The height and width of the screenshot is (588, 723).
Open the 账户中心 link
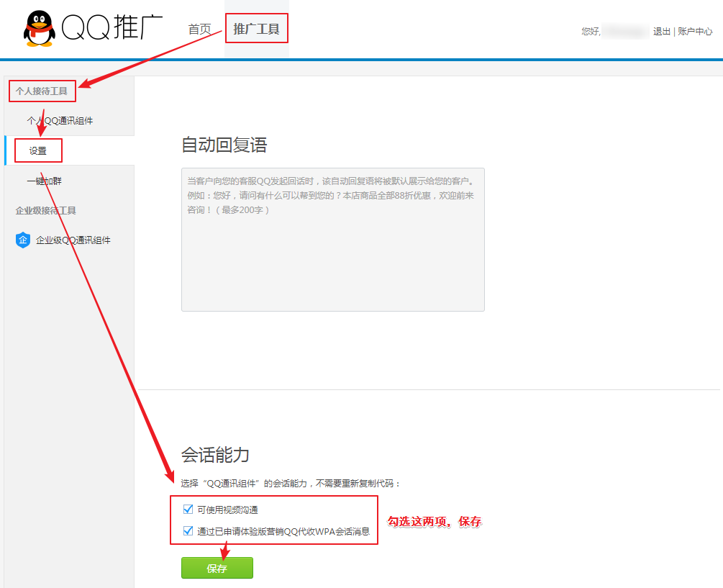(695, 32)
